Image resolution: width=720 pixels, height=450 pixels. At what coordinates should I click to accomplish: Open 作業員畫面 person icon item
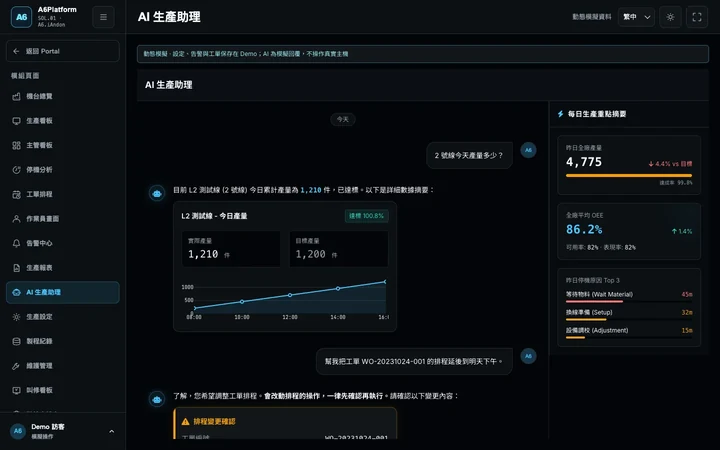pyautogui.click(x=62, y=219)
